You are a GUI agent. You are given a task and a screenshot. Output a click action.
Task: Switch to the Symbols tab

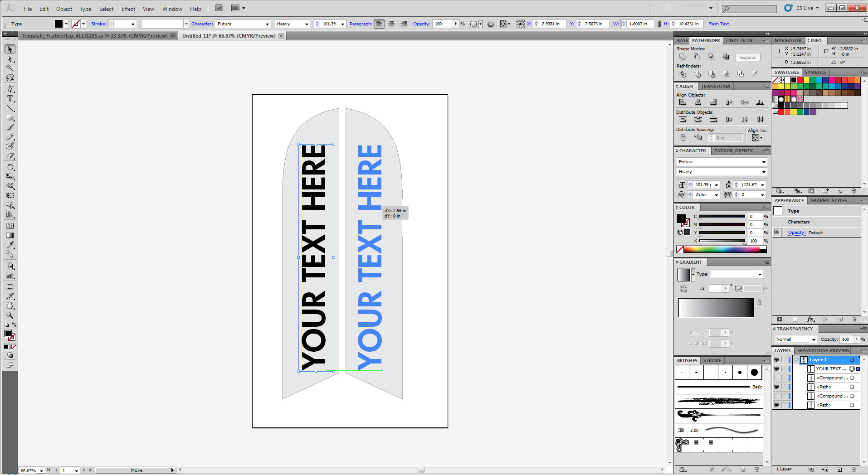pos(815,72)
